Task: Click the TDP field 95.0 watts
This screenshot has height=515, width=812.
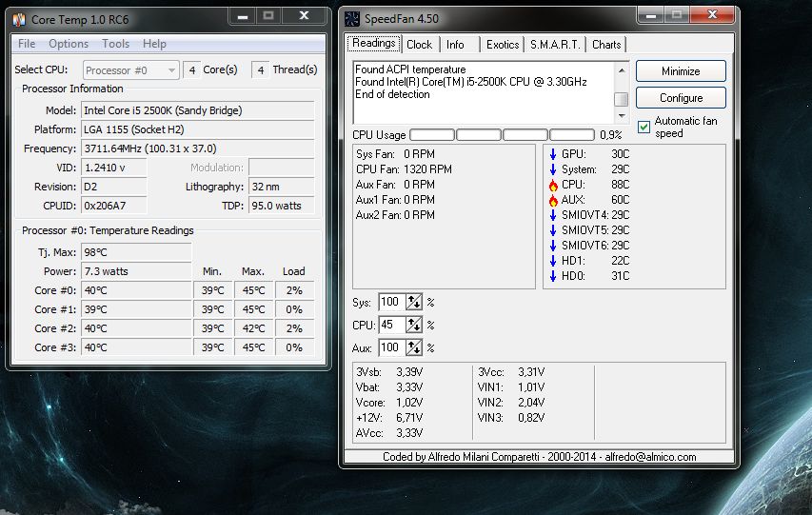Action: click(x=281, y=206)
